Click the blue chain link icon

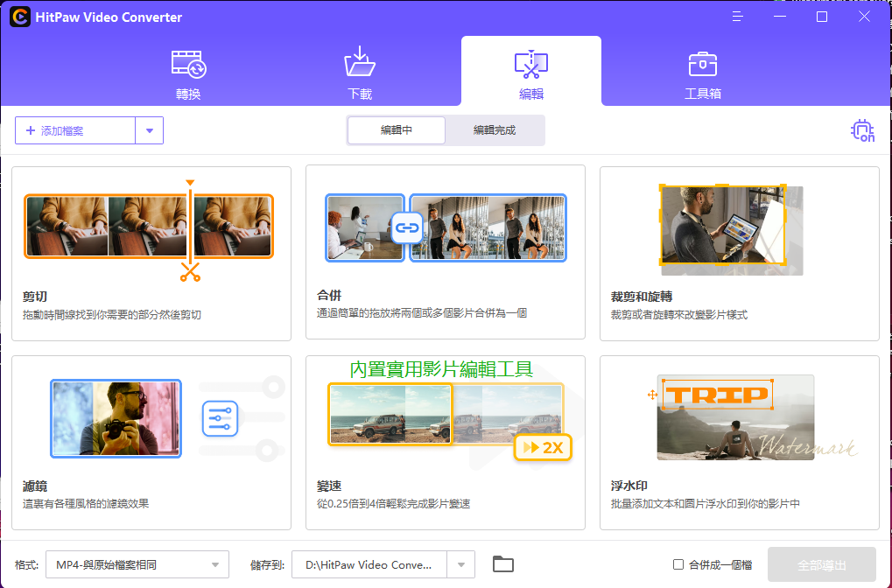407,228
